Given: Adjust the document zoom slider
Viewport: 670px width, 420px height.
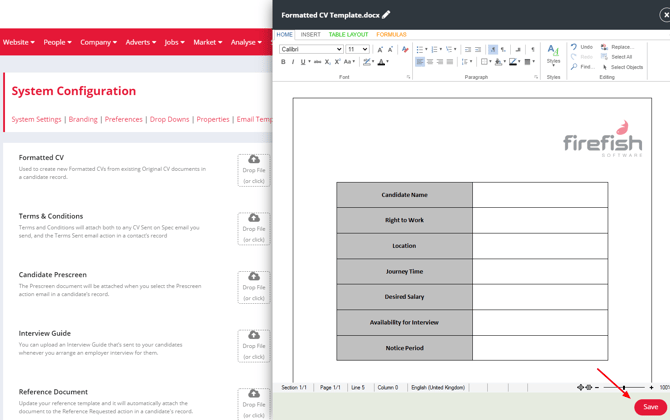Looking at the screenshot, I should click(624, 388).
